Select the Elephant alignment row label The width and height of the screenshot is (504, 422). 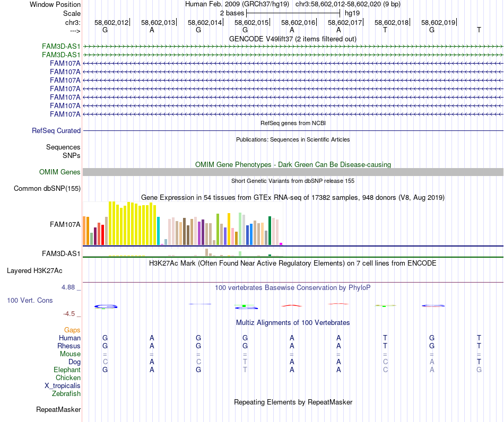pyautogui.click(x=67, y=370)
